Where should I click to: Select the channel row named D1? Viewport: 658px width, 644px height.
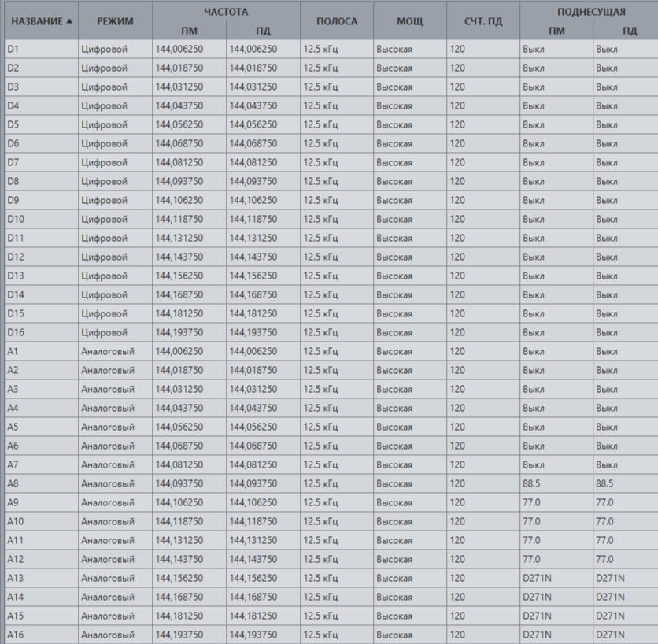41,49
